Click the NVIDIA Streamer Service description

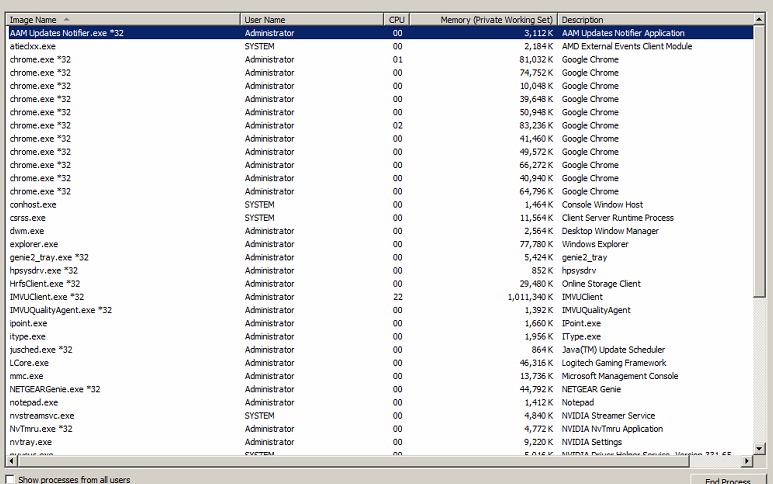click(x=608, y=415)
